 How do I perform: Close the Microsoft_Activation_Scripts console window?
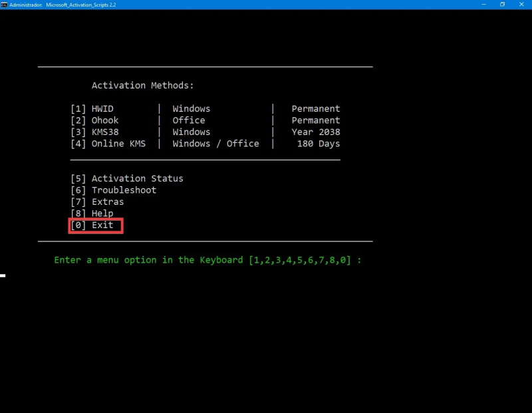521,5
